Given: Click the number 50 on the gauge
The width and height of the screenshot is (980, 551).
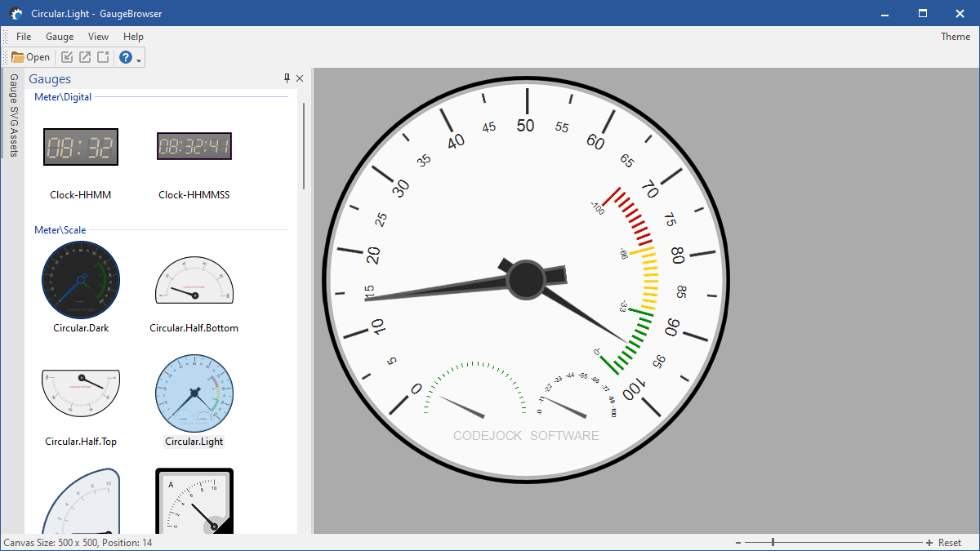Looking at the screenshot, I should pyautogui.click(x=526, y=126).
